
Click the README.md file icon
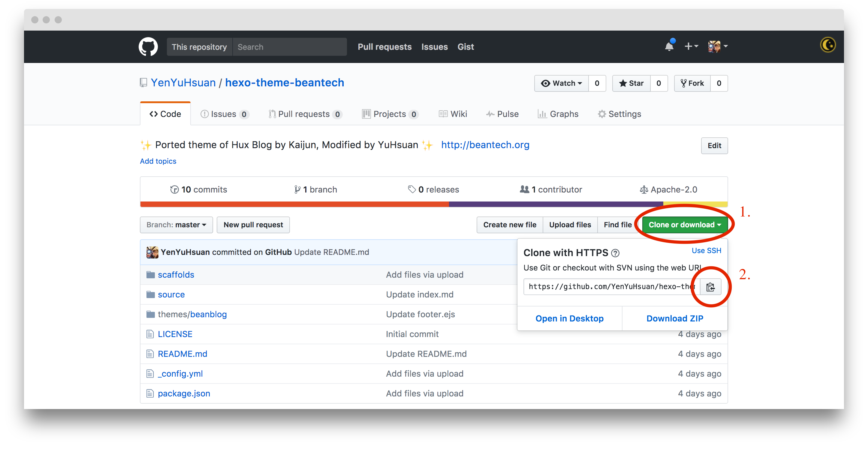(x=150, y=354)
